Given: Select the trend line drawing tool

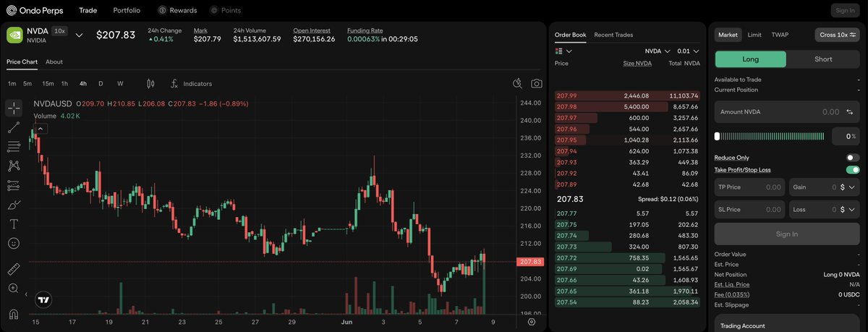Looking at the screenshot, I should point(14,127).
